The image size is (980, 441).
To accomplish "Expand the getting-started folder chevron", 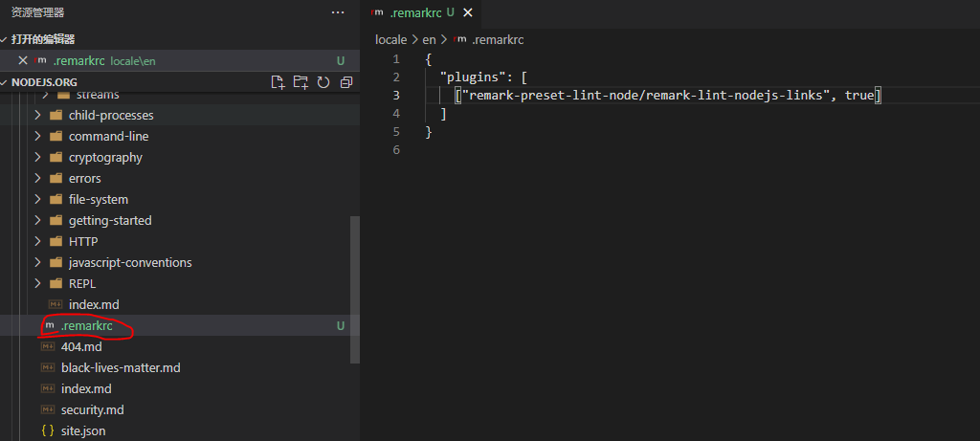I will pos(37,220).
